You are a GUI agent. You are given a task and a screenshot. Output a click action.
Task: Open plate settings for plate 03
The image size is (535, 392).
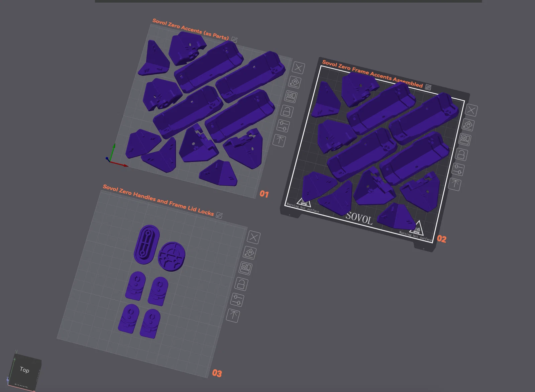click(x=237, y=300)
